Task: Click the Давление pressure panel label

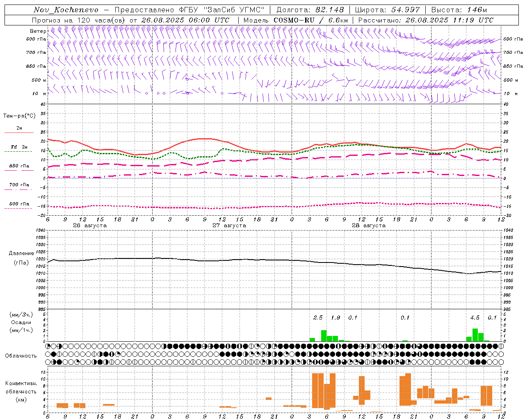Action: pos(21,253)
